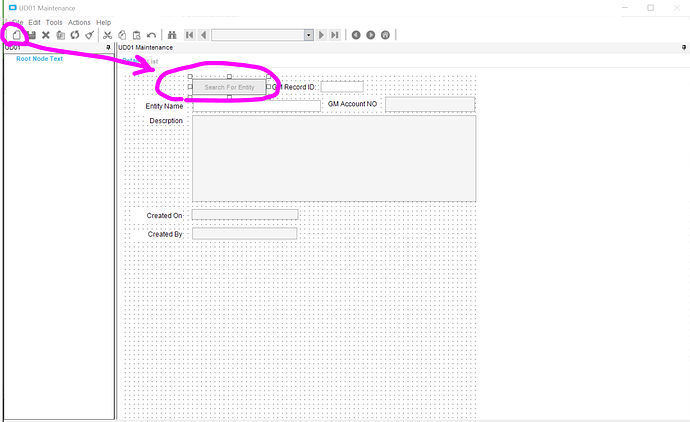The width and height of the screenshot is (690, 422).
Task: Open the Actions menu
Action: tap(79, 22)
